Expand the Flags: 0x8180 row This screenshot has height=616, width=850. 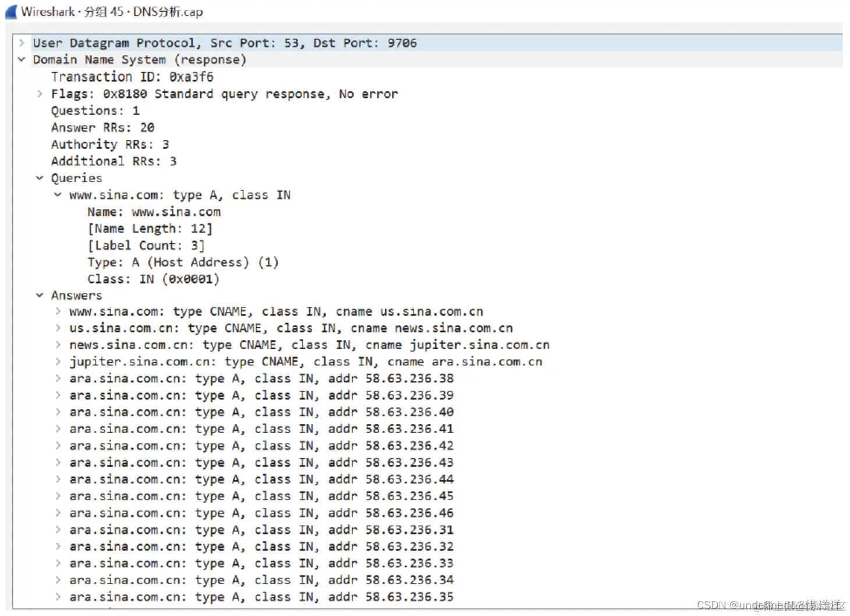(x=40, y=93)
